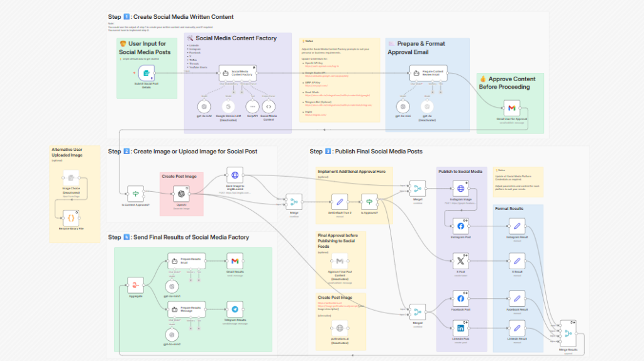644x361 pixels.
Task: Click the 'User Input for Social Media Posts' note title
Action: pyautogui.click(x=145, y=48)
